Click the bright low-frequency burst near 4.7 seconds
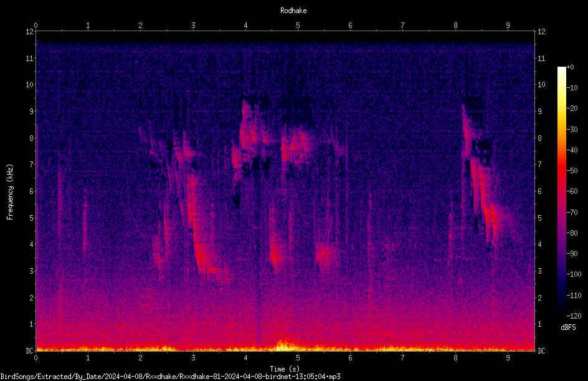The height and width of the screenshot is (381, 588). click(285, 345)
